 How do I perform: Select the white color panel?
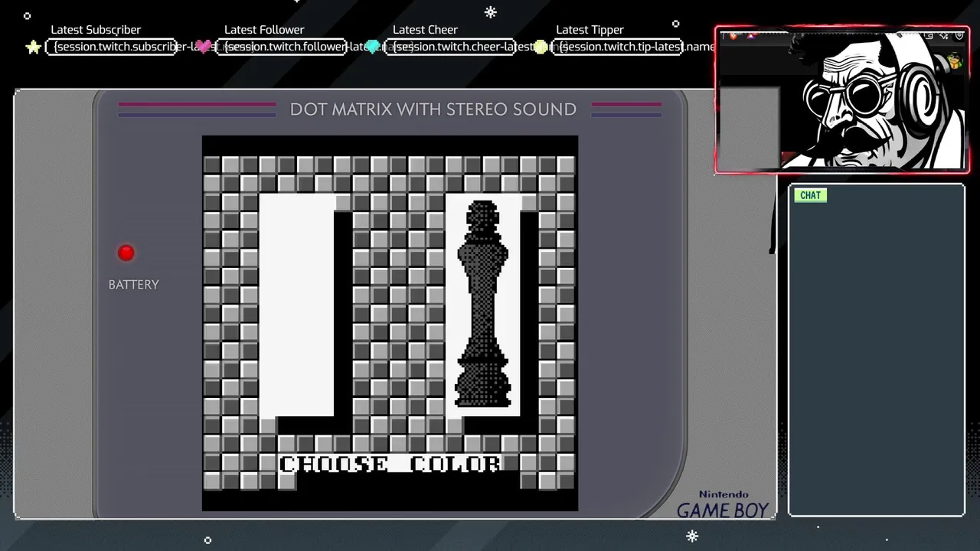click(x=296, y=305)
